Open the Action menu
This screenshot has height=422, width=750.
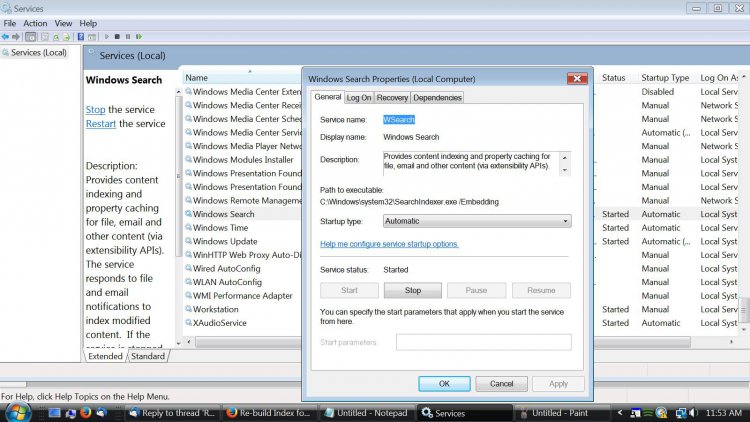point(35,23)
